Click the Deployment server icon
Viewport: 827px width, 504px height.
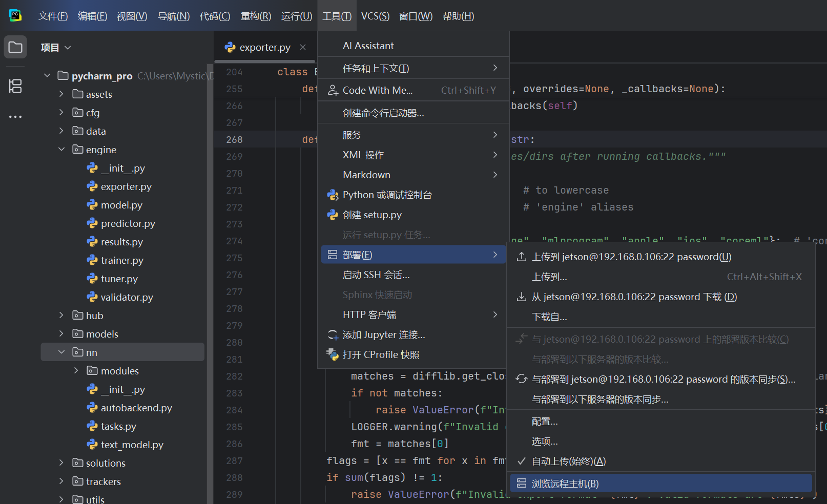click(333, 255)
